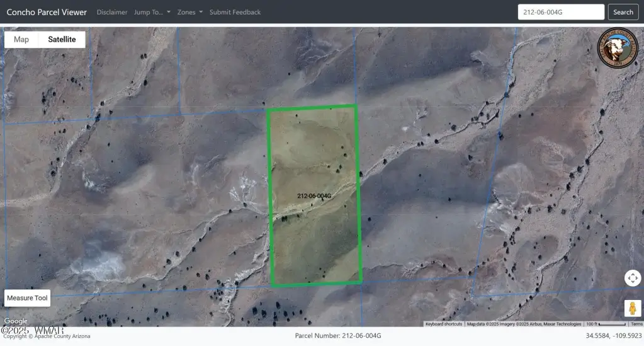Image resolution: width=644 pixels, height=346 pixels.
Task: Click Submit Feedback in the navbar
Action: [x=235, y=12]
